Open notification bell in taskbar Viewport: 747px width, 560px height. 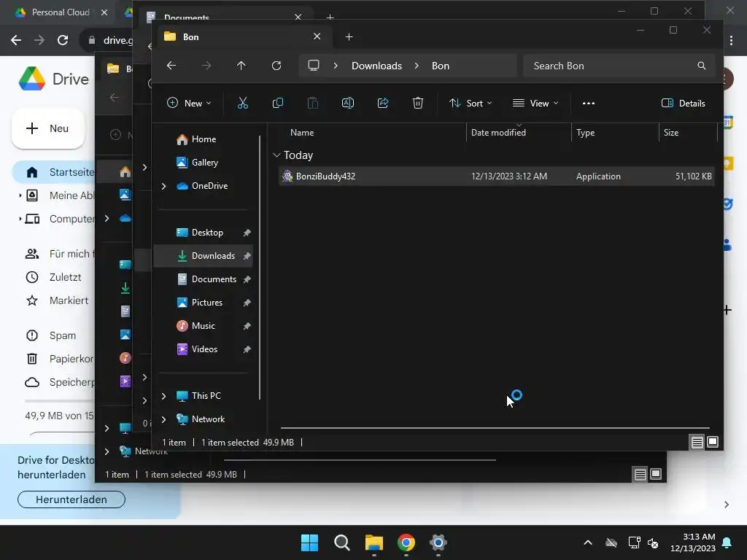click(727, 542)
